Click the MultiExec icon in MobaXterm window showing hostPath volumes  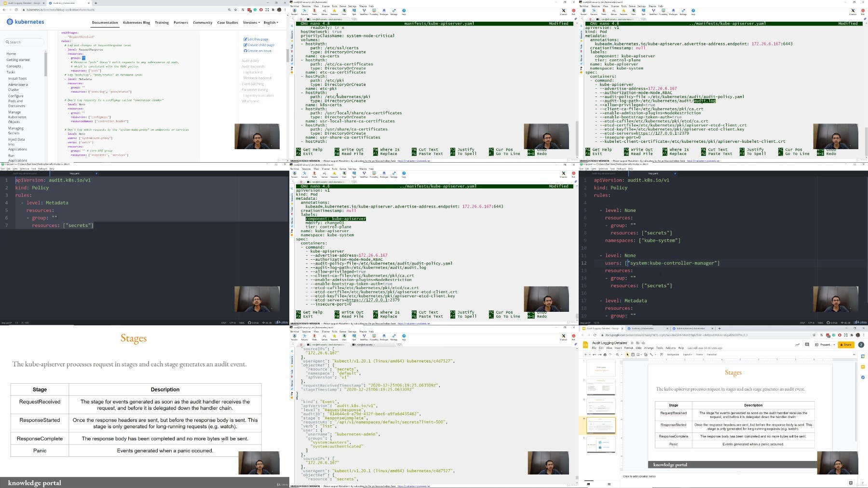pyautogui.click(x=364, y=11)
